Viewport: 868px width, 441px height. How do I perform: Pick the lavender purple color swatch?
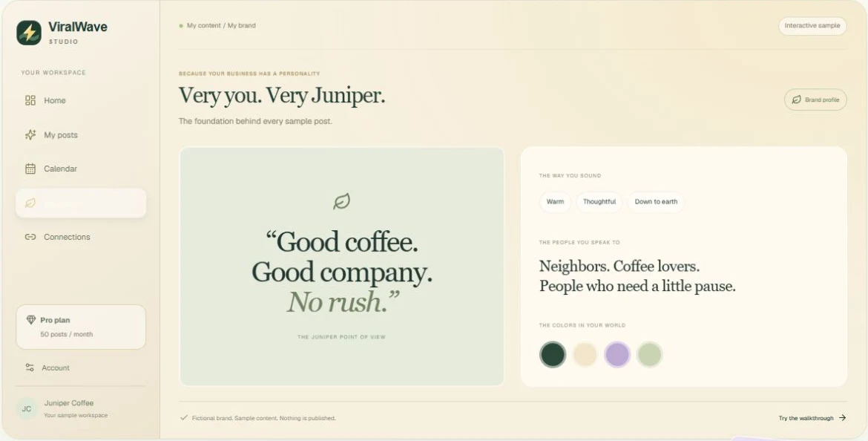(617, 355)
